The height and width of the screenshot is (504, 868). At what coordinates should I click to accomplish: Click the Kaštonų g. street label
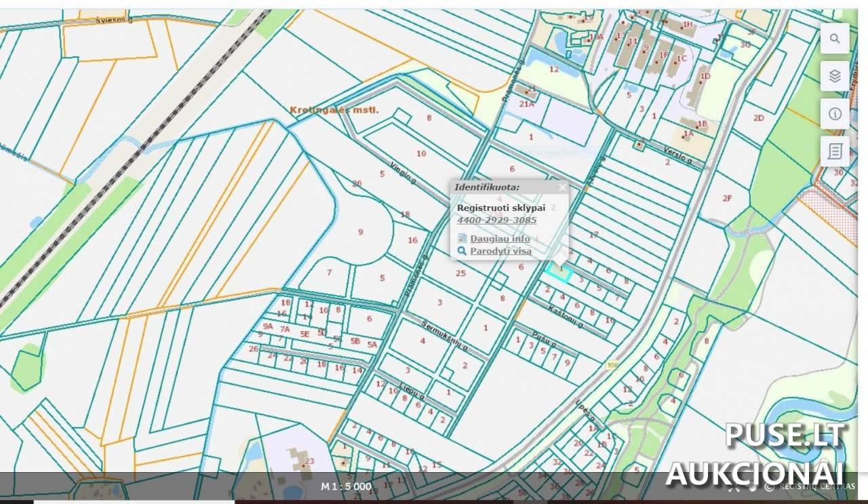click(x=566, y=317)
